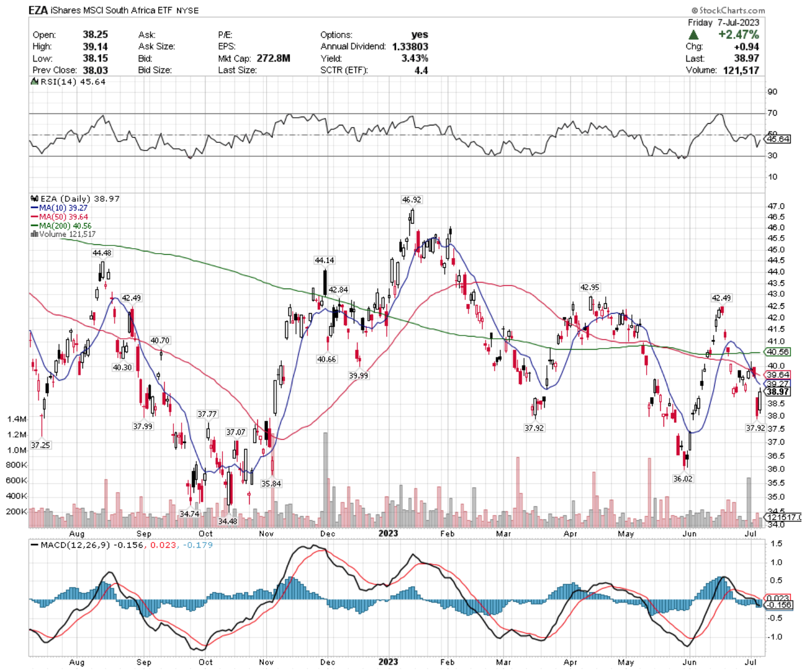
Task: Click the Nov label on MACD time axis
Action: (x=266, y=662)
